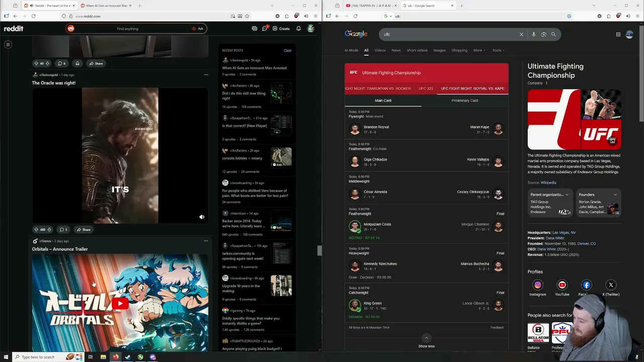This screenshot has width=644, height=362.
Task: Open Task View in taskbar
Action: pos(91,357)
